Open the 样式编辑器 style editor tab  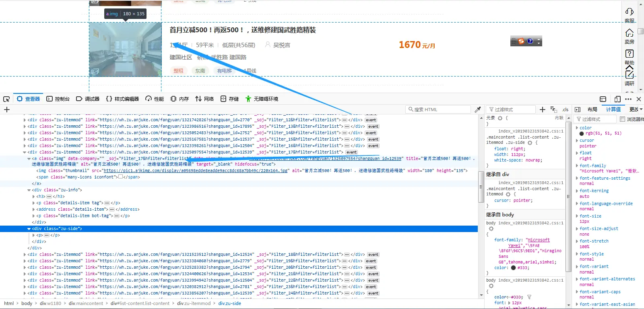(122, 99)
